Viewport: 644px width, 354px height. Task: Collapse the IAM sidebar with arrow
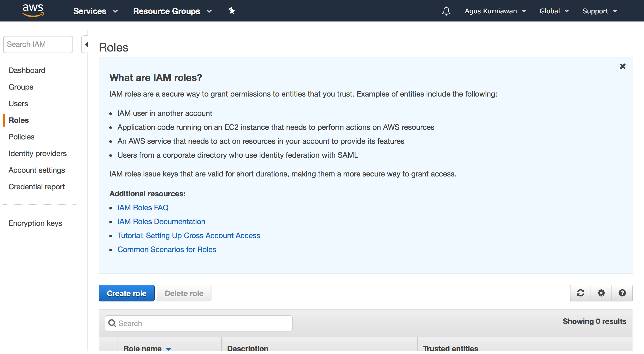86,45
